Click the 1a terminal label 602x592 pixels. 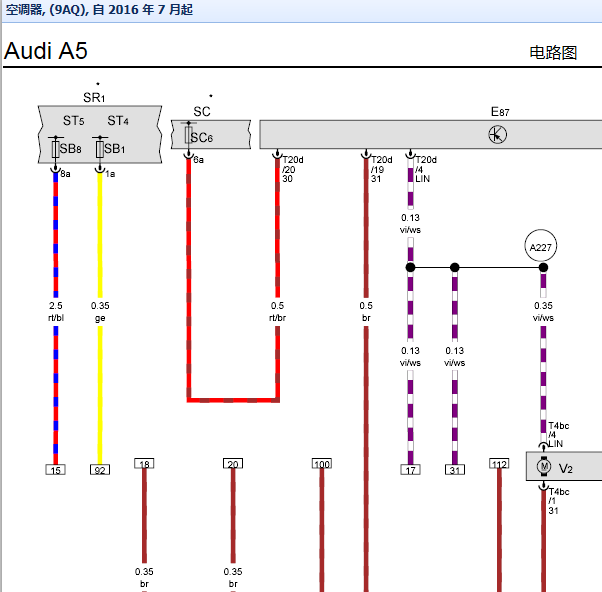click(110, 174)
